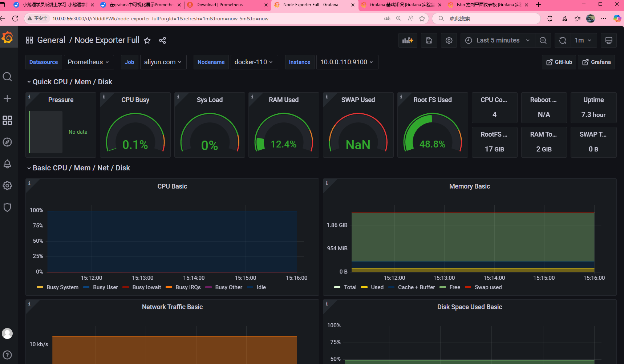This screenshot has height=364, width=624.
Task: Open the browser extensions icon
Action: [550, 19]
